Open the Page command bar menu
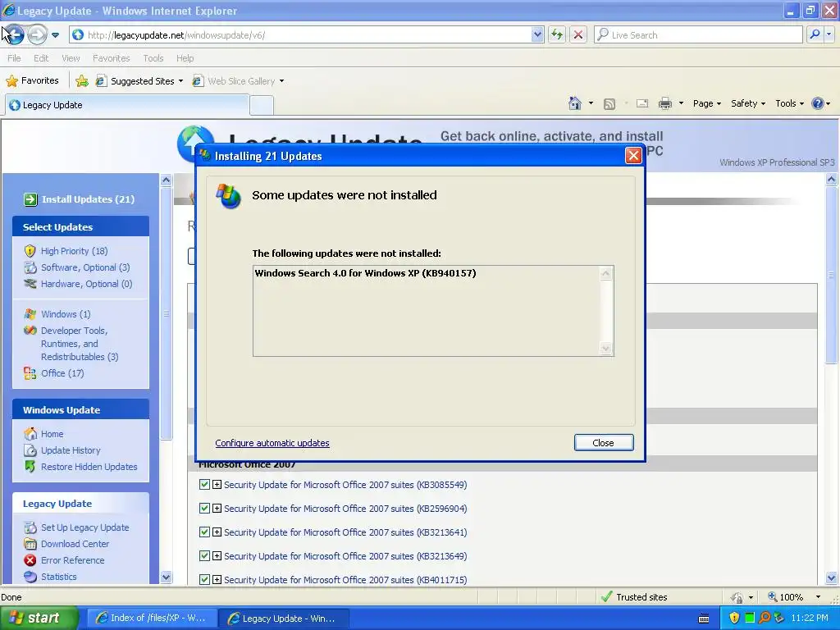This screenshot has height=630, width=840. (706, 103)
